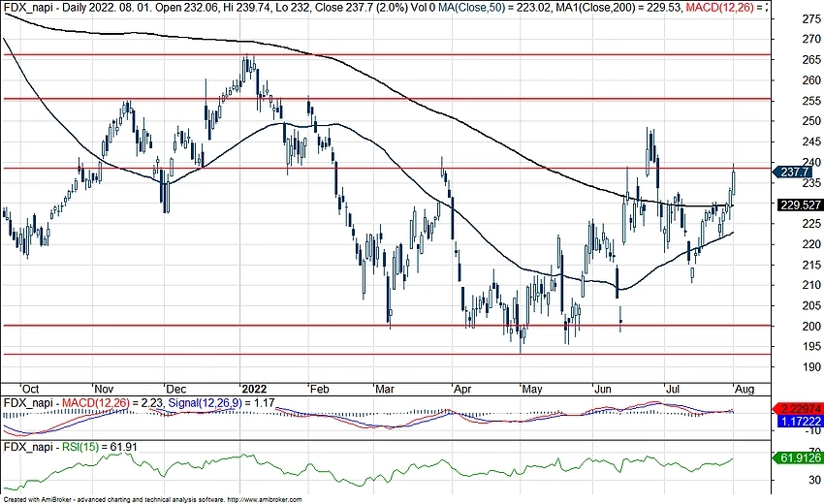Viewport: 824px width, 504px height.
Task: Click the Nov label on time axis
Action: coord(104,389)
